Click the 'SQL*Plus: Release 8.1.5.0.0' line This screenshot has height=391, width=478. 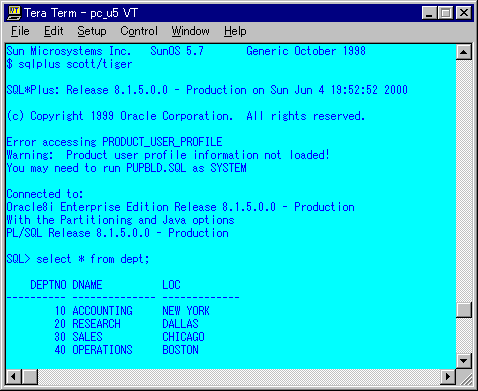tap(207, 90)
